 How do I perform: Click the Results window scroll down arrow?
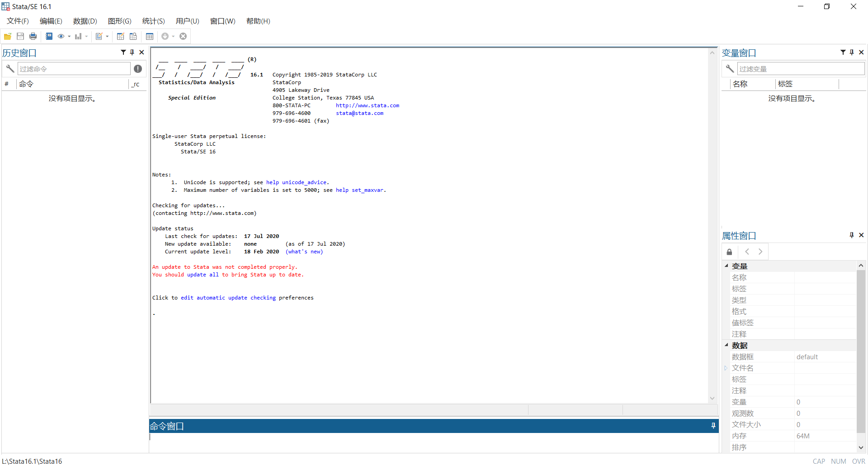(712, 398)
